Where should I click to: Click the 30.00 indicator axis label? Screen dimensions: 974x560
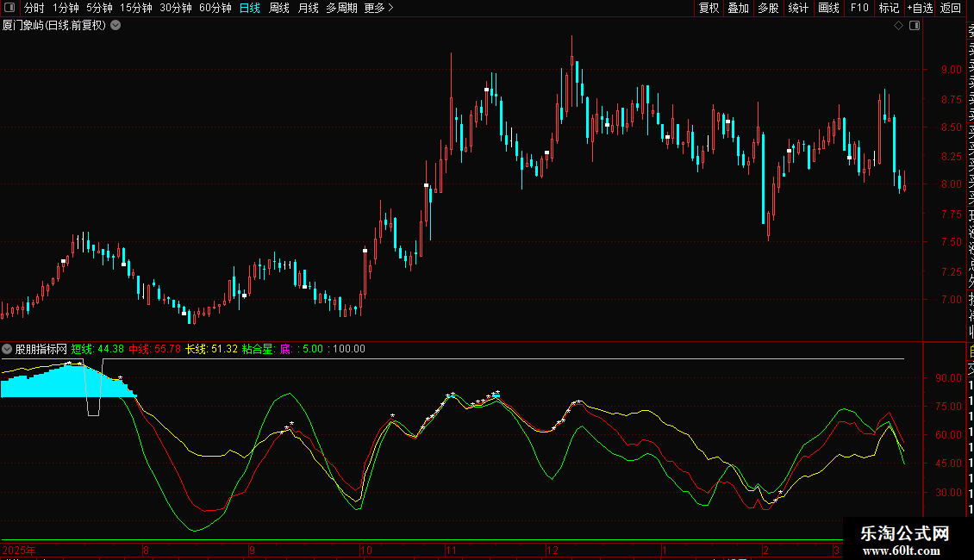(948, 492)
